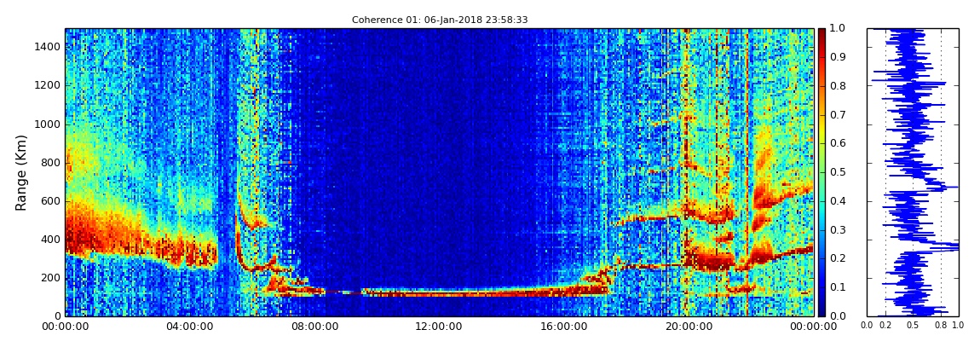Click the plot title 'Coherence 01: 06-Jan-2018 23:58:33'
This screenshot has height=347, width=980.
coord(440,20)
